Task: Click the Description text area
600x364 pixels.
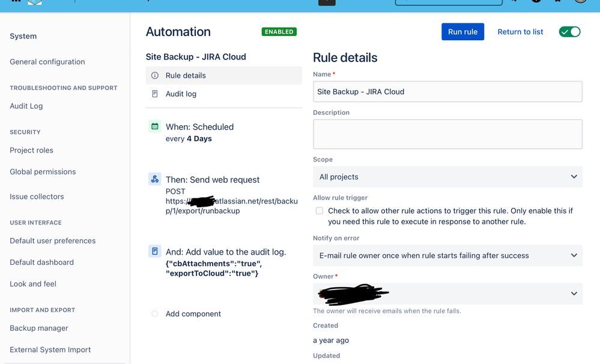Action: (x=447, y=134)
